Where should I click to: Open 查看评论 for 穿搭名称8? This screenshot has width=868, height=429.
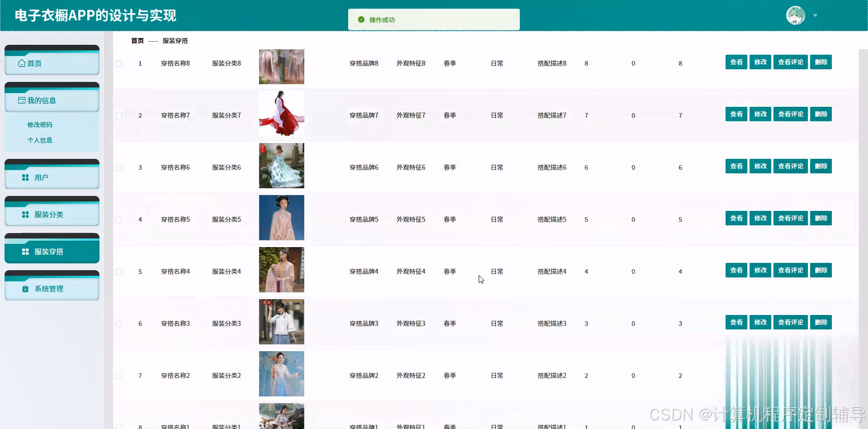[x=791, y=62]
